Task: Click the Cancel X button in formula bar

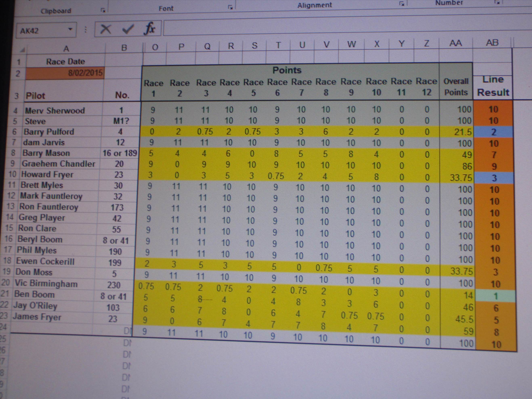Action: tap(105, 29)
